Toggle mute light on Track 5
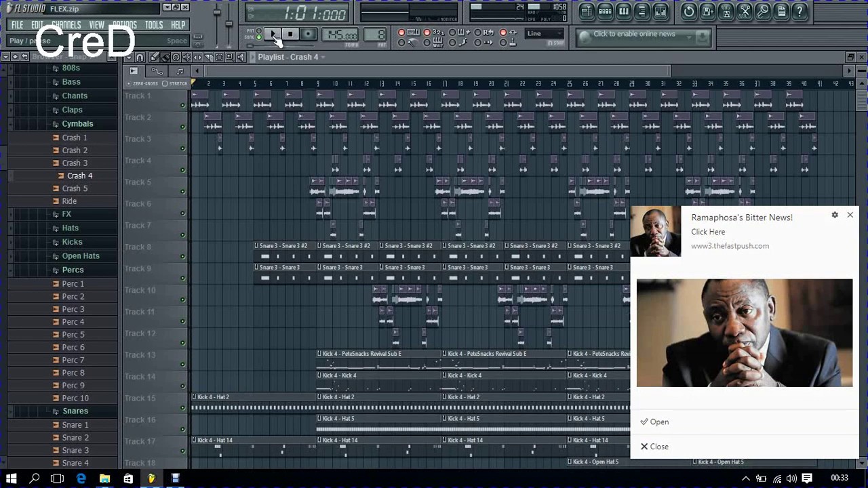This screenshot has height=488, width=868. pyautogui.click(x=182, y=192)
